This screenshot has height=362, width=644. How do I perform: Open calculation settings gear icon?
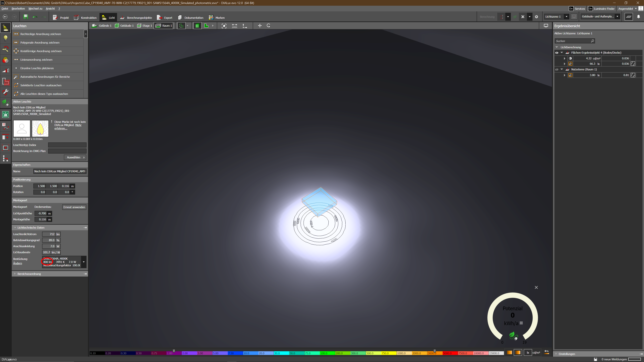[x=536, y=17]
